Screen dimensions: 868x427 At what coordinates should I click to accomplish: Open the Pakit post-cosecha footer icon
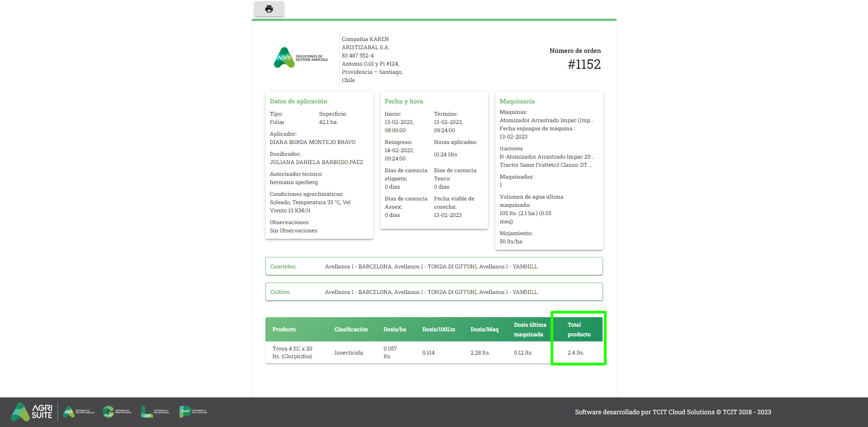pyautogui.click(x=193, y=412)
